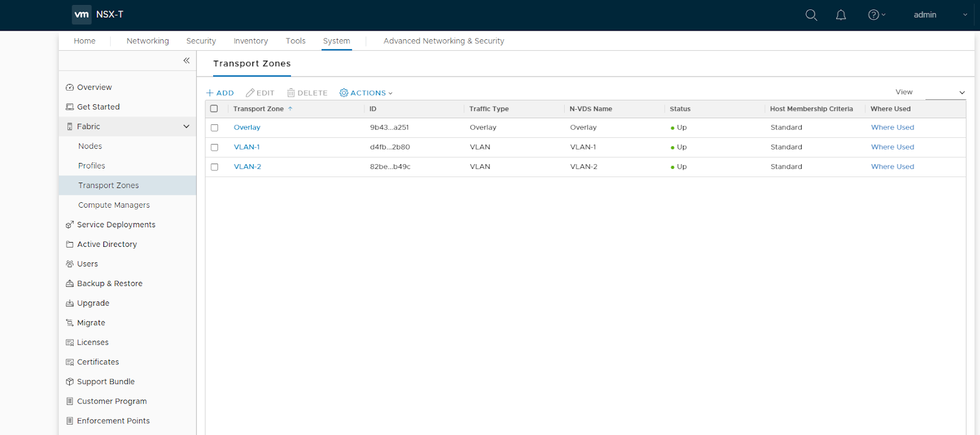Sort by Transport Zone column header
Image resolution: width=980 pixels, height=435 pixels.
(x=258, y=109)
